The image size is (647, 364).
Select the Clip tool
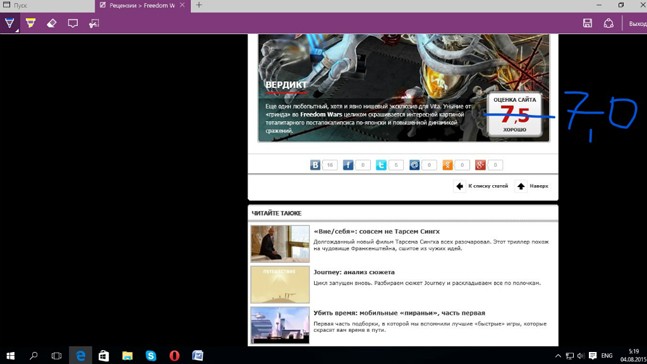coord(94,23)
